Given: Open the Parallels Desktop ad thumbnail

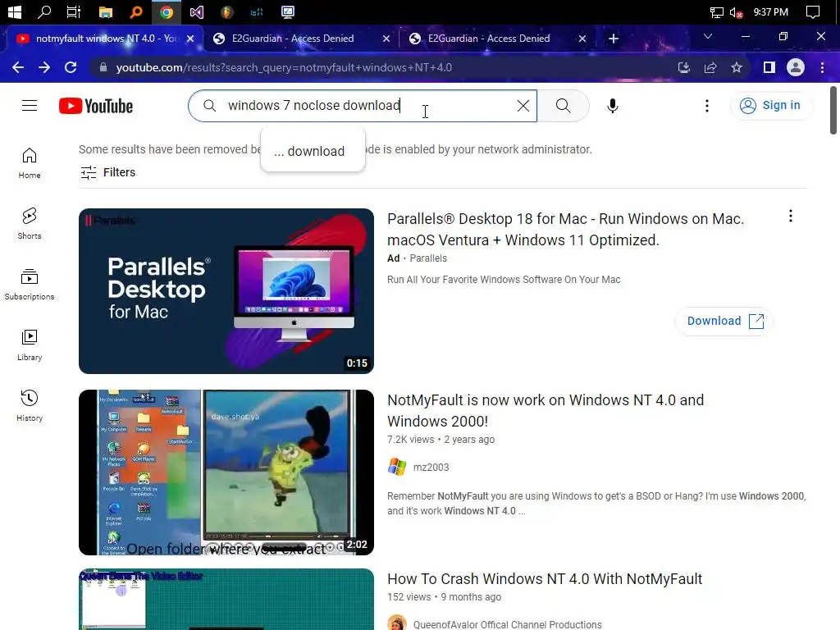Looking at the screenshot, I should tap(226, 291).
